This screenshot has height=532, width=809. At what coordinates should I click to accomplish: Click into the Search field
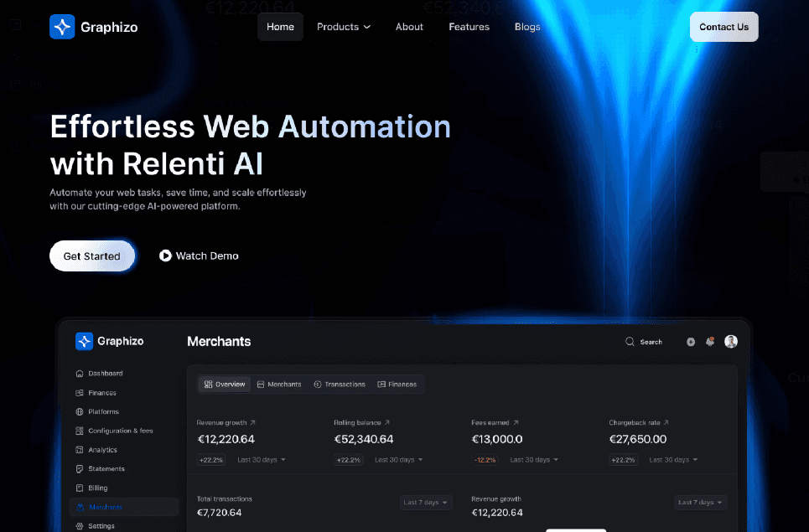pyautogui.click(x=644, y=342)
